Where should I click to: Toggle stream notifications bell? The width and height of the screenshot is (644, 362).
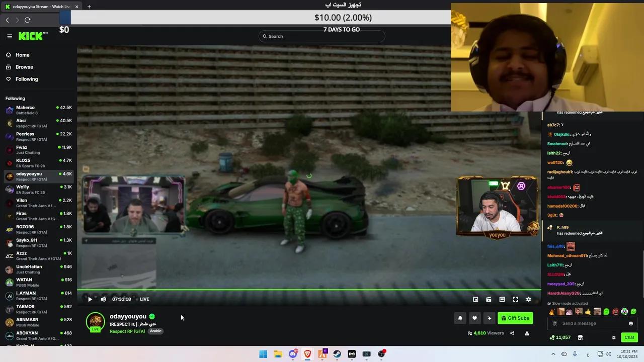pos(460,318)
